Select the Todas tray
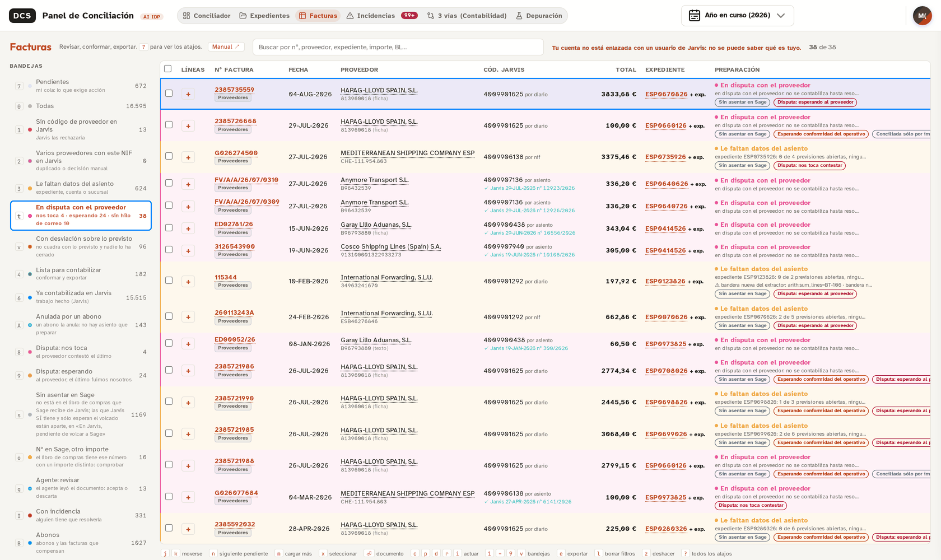The image size is (941, 560). (x=81, y=106)
